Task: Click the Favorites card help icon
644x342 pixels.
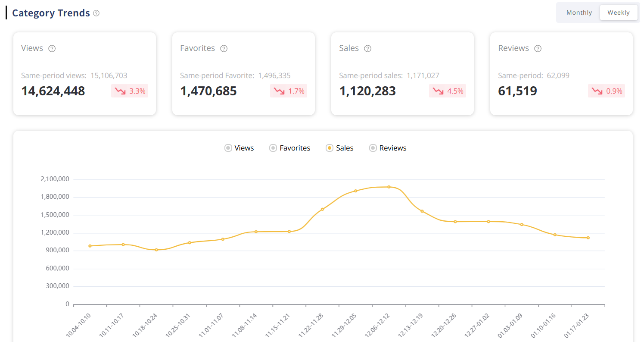Action: click(224, 49)
